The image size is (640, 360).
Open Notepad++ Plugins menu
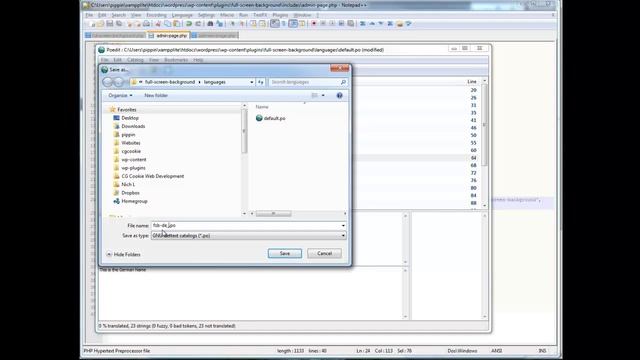click(x=280, y=15)
